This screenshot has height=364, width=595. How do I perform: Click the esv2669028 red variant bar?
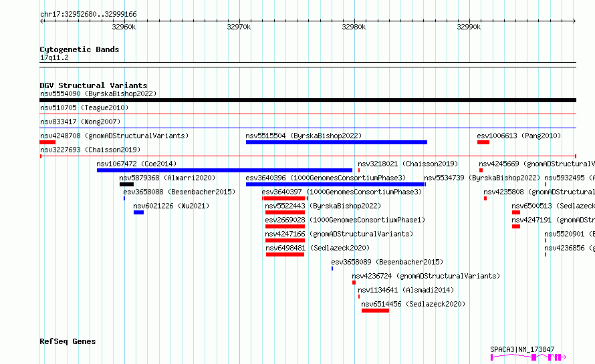point(285,226)
